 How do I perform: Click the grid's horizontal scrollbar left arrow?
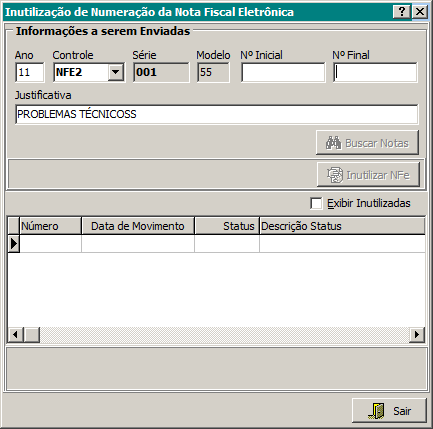point(15,334)
